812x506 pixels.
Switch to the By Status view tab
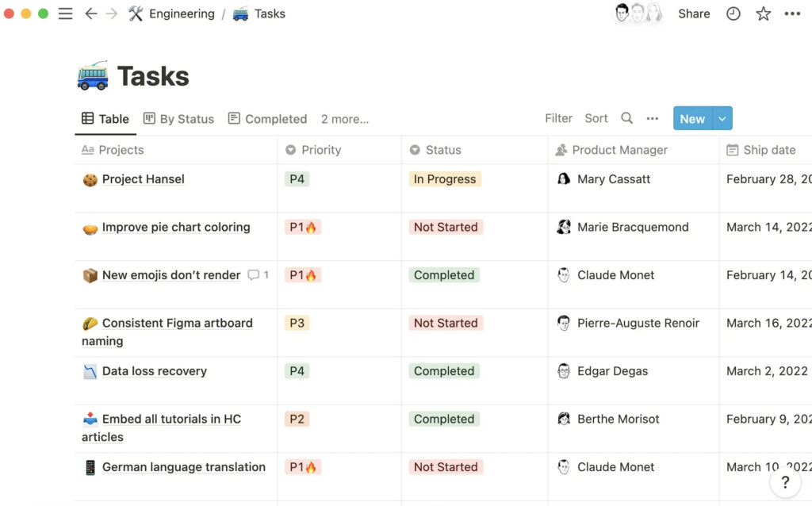(x=179, y=119)
